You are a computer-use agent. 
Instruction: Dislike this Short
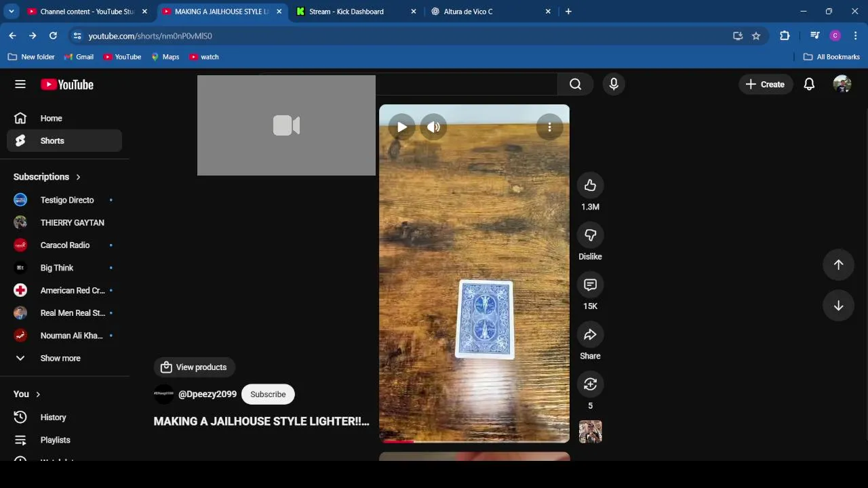pyautogui.click(x=590, y=235)
